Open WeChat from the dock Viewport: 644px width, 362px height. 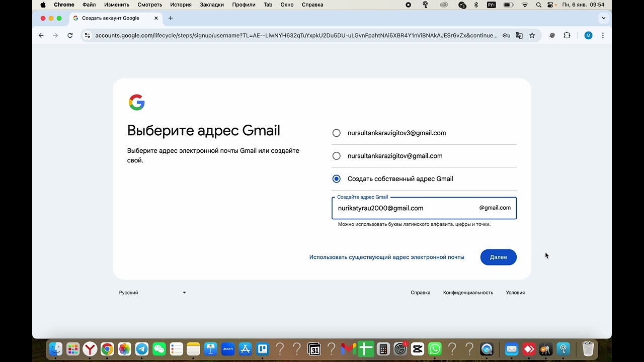pyautogui.click(x=159, y=348)
